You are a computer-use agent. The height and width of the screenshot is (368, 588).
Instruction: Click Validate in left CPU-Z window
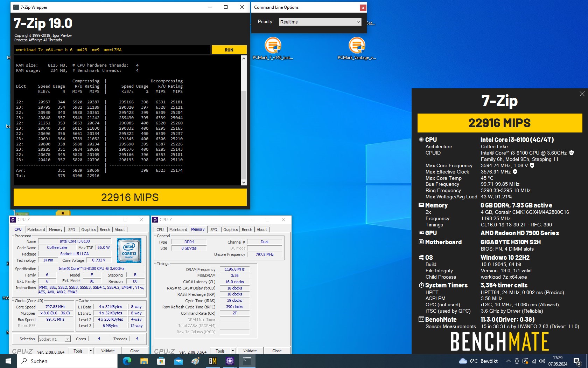(x=108, y=350)
